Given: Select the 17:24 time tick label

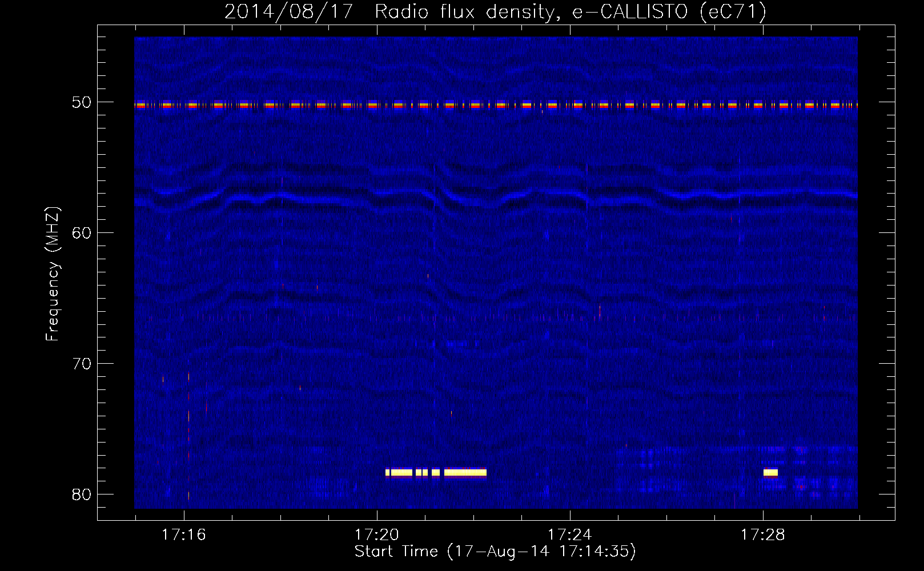Looking at the screenshot, I should [x=570, y=535].
